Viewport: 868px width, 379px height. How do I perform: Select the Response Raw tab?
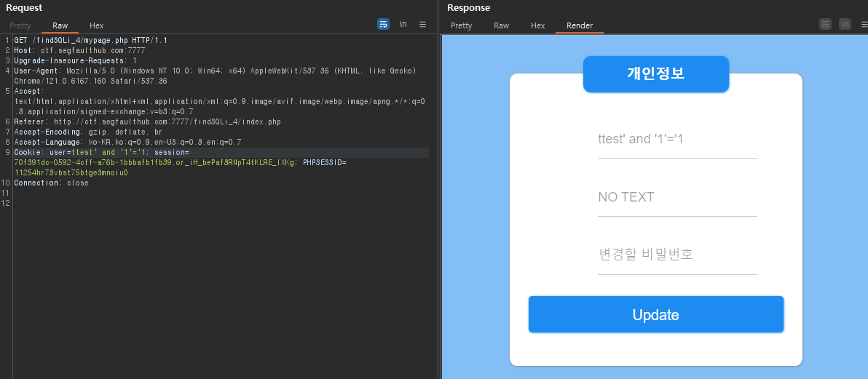coord(501,25)
